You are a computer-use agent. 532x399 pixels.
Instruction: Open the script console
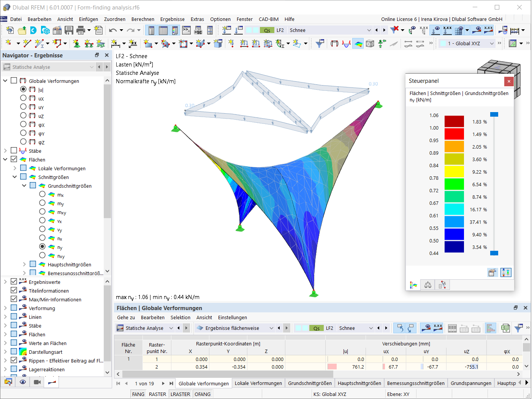pos(186,30)
